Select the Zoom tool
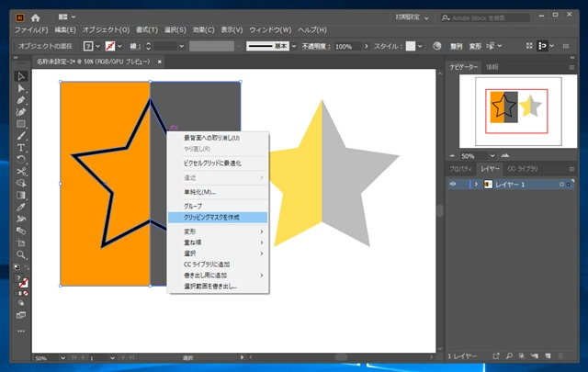This screenshot has width=588, height=372. pyautogui.click(x=21, y=255)
